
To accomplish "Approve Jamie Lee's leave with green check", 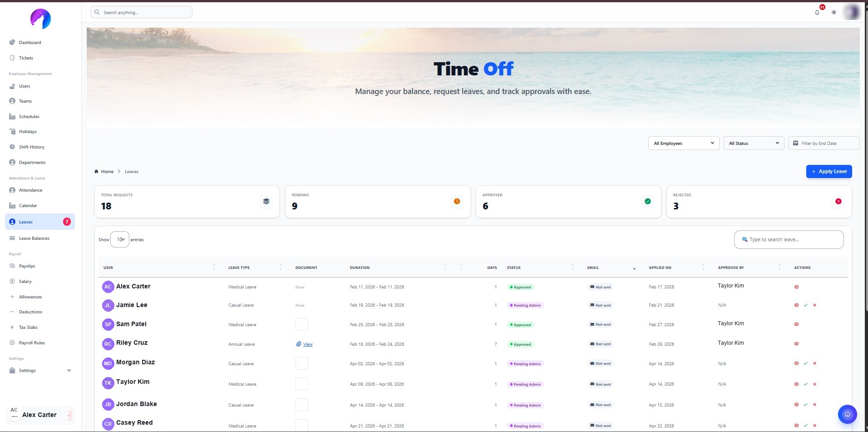I will pos(805,305).
